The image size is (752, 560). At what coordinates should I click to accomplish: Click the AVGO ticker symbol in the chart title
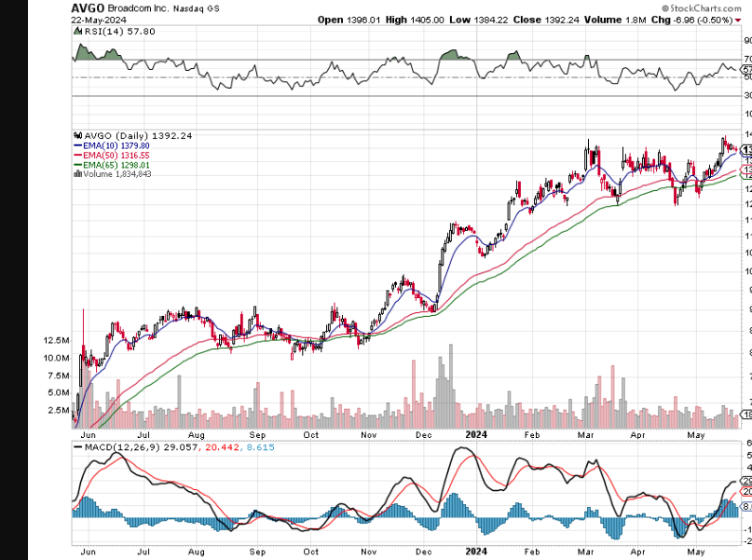coord(88,8)
